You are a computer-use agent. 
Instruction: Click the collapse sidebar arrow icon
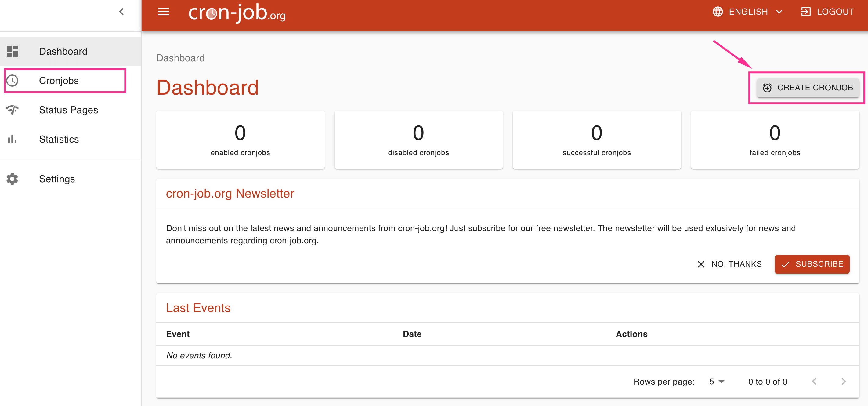121,11
